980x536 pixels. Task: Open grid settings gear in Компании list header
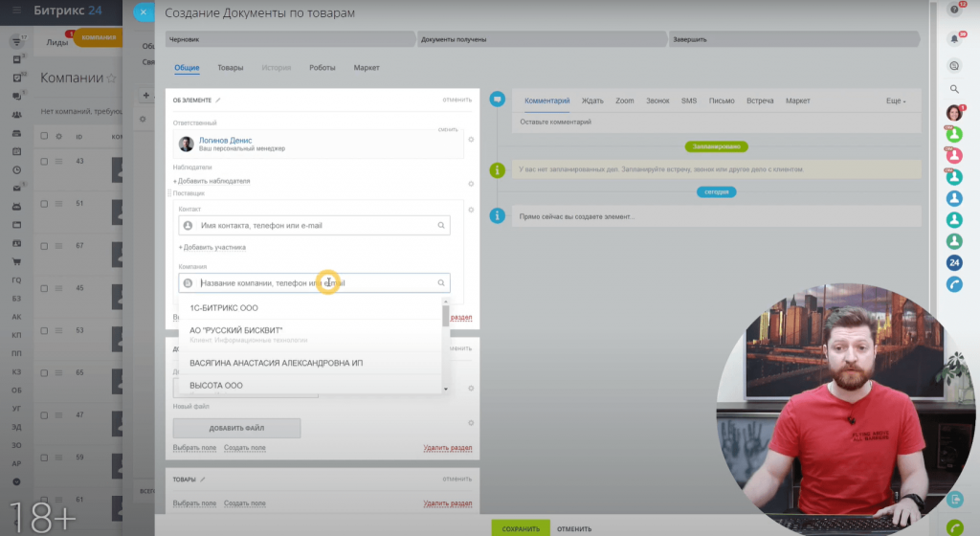(x=58, y=136)
